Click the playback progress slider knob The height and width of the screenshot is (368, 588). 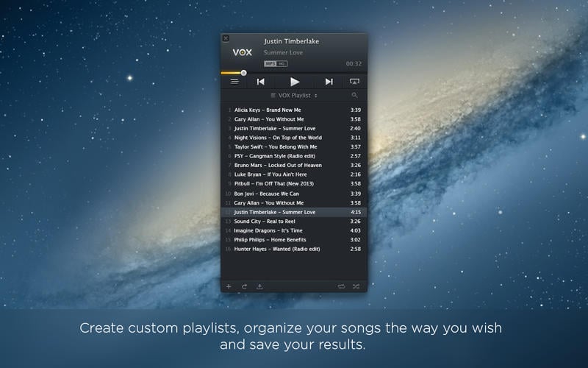[x=244, y=73]
